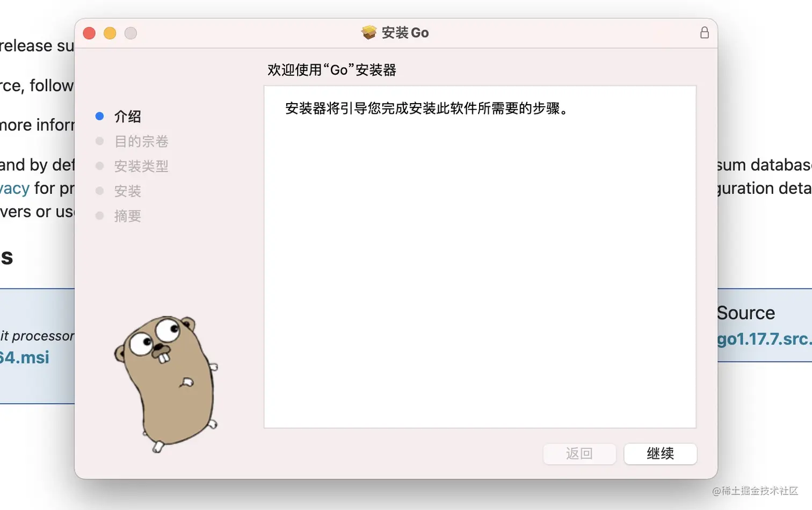Minimize the Go installer window
812x510 pixels.
110,33
